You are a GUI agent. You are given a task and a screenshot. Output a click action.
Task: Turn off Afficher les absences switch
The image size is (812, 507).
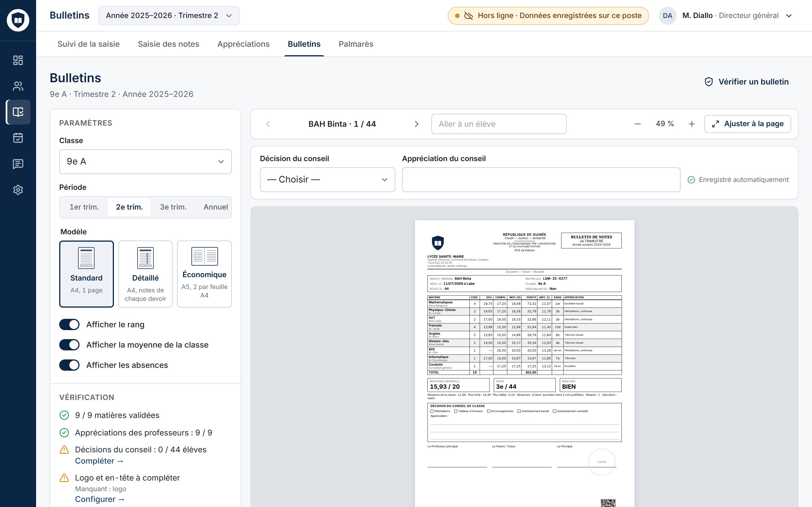69,365
